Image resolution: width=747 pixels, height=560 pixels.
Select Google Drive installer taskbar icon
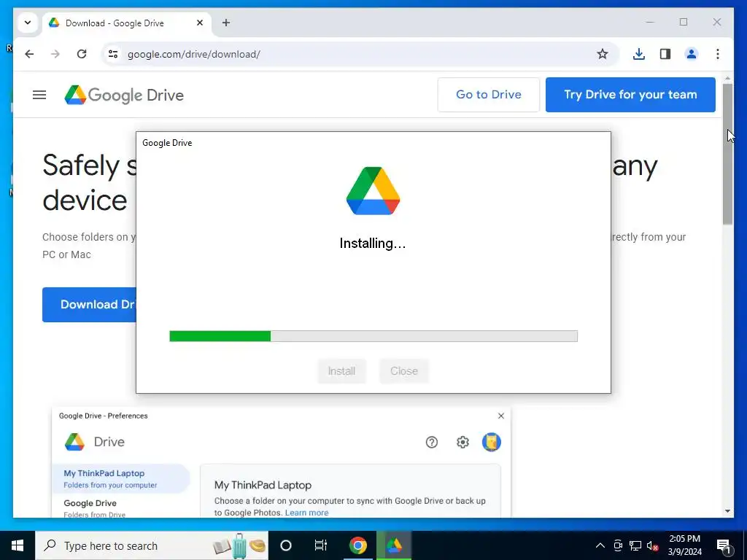[394, 545]
